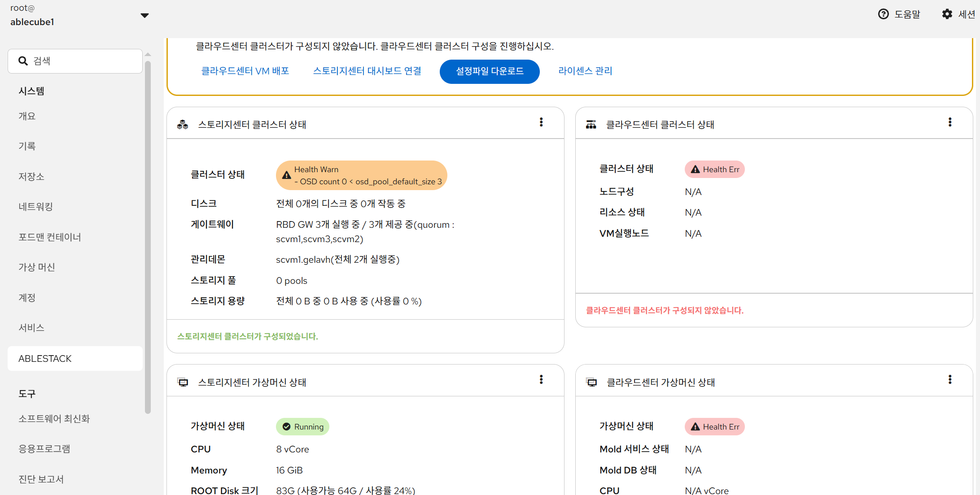Click the '0 pools' value
Image resolution: width=980 pixels, height=495 pixels.
pos(292,281)
